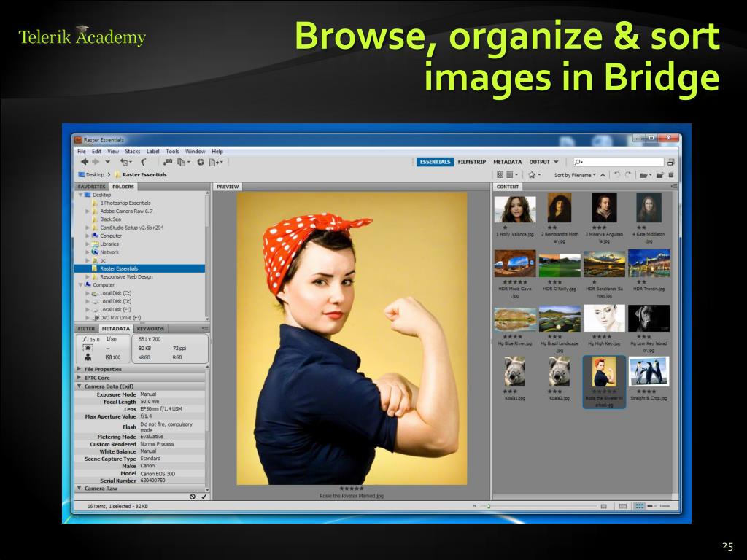Click the larger thumbnail size icon

[603, 506]
